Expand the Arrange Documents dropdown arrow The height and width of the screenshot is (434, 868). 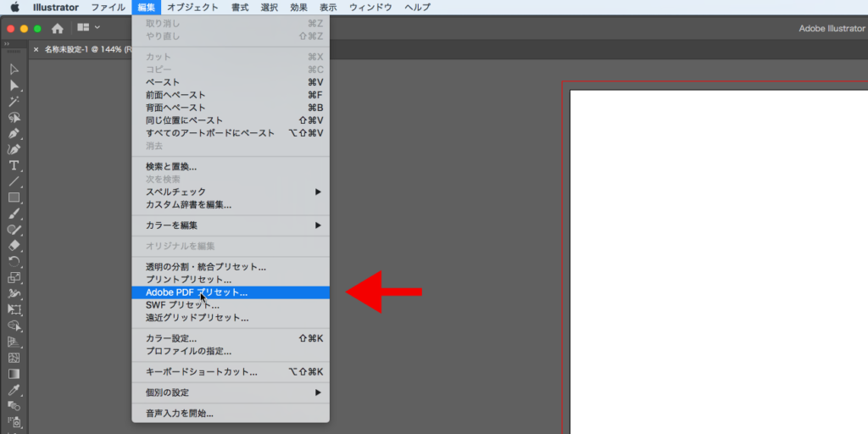pyautogui.click(x=97, y=27)
